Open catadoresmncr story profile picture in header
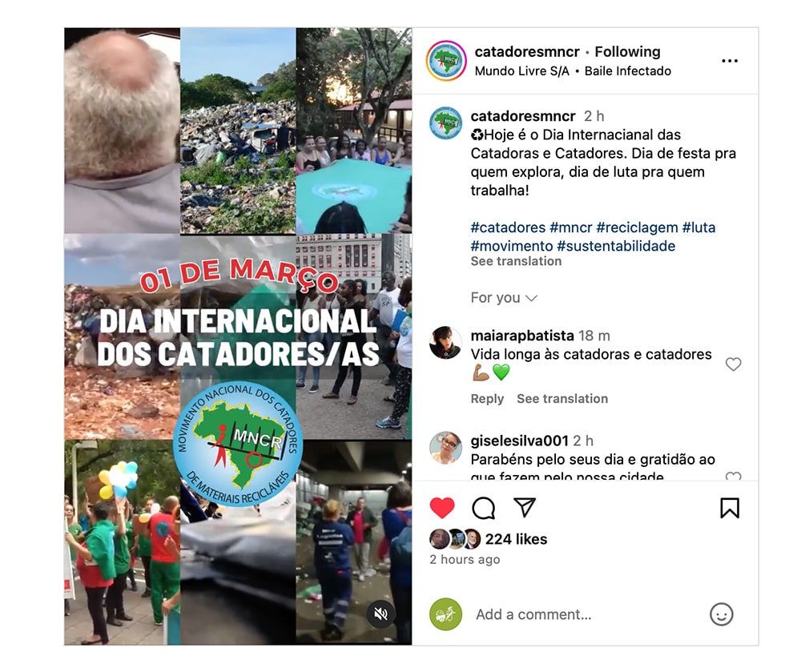 click(446, 61)
